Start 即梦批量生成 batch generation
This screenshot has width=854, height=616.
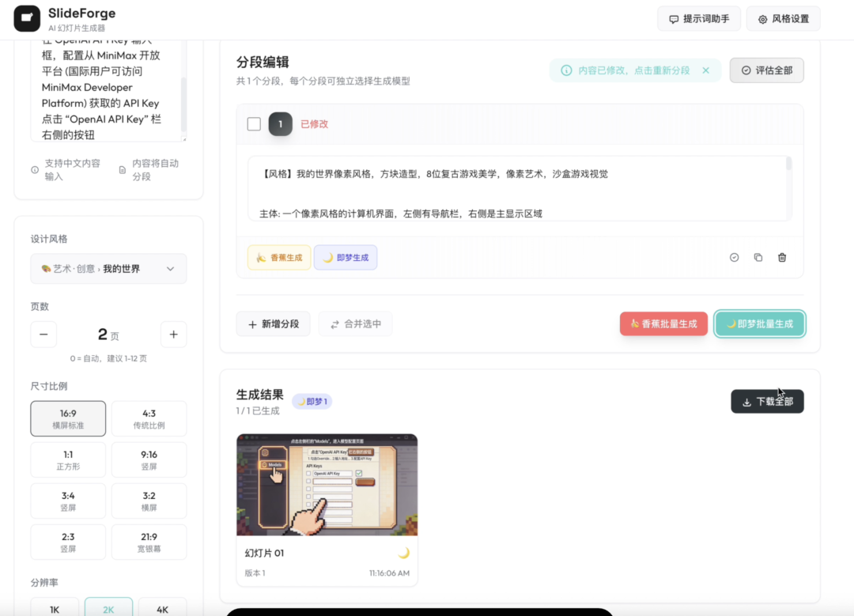click(x=759, y=323)
